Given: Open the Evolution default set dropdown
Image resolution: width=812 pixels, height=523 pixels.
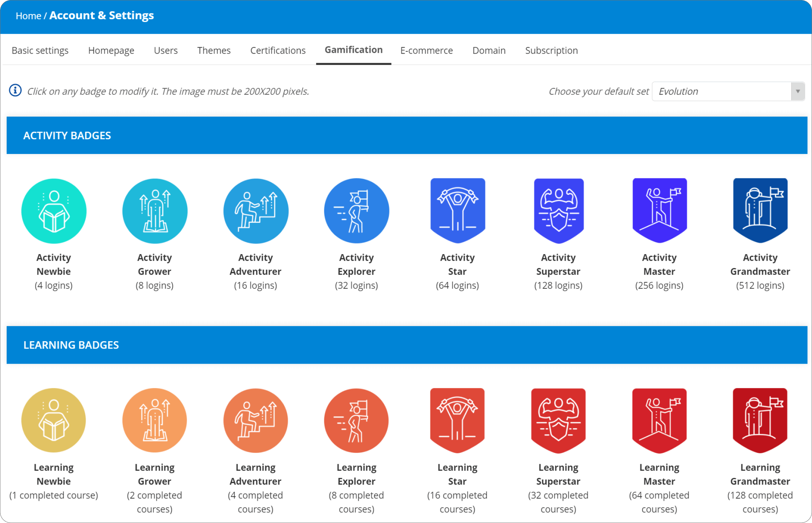Looking at the screenshot, I should (728, 91).
